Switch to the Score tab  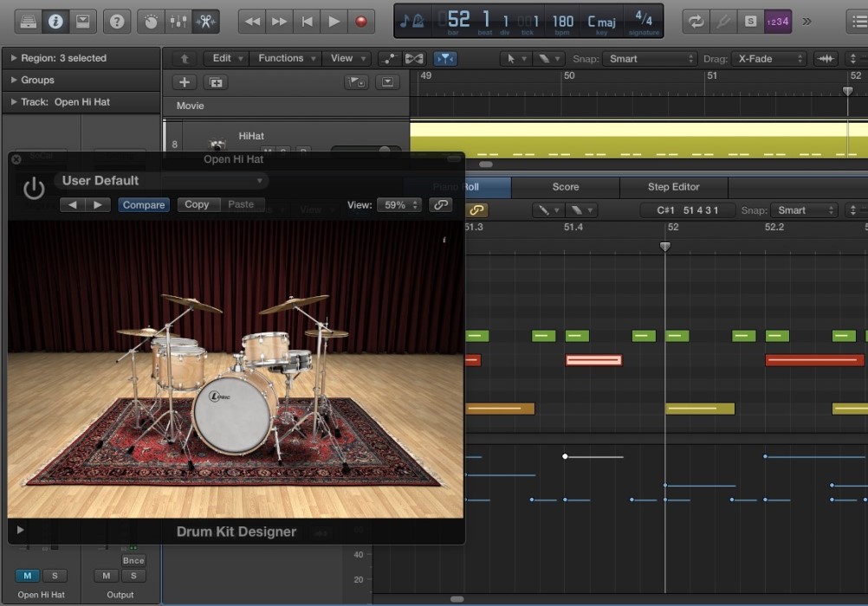[565, 186]
